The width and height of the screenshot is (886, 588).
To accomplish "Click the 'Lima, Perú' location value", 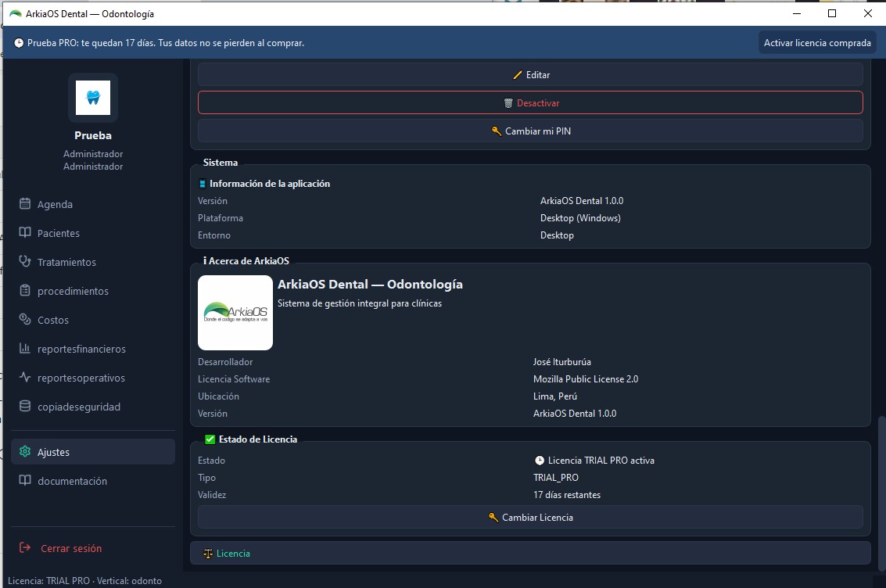I will point(555,396).
